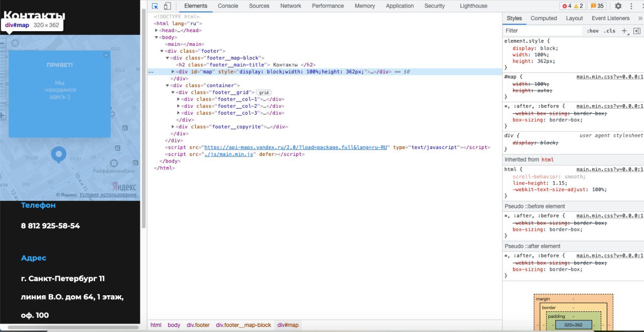
Task: Select the Elements tab
Action: coord(196,6)
